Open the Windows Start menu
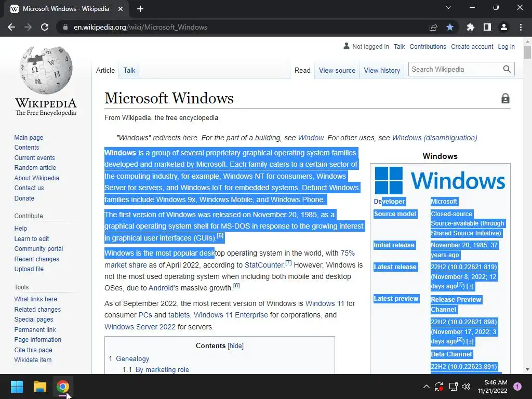Image resolution: width=532 pixels, height=399 pixels. (x=17, y=387)
